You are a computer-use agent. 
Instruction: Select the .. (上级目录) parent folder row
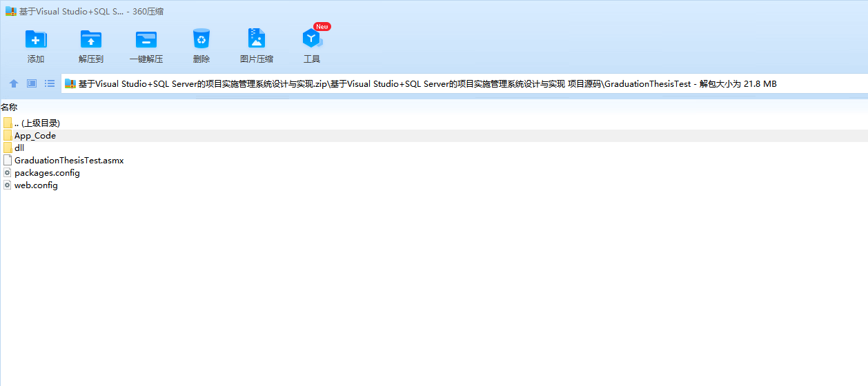pyautogui.click(x=434, y=123)
